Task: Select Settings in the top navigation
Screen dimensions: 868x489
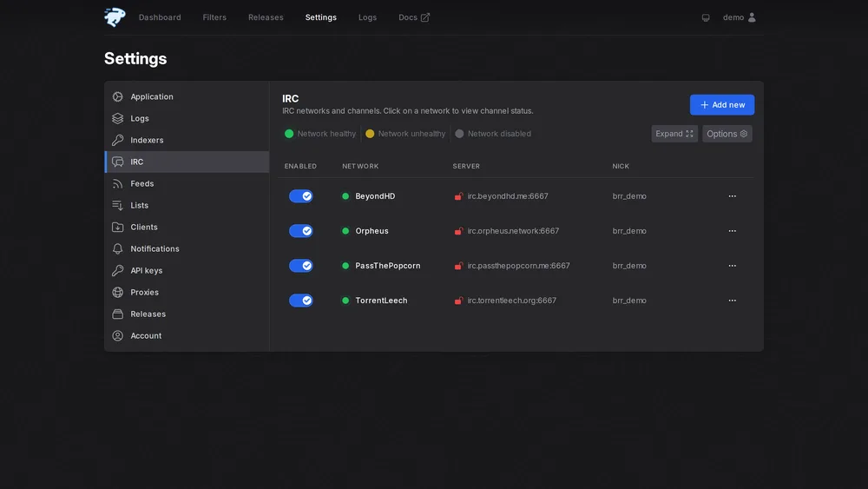Action: [x=320, y=17]
